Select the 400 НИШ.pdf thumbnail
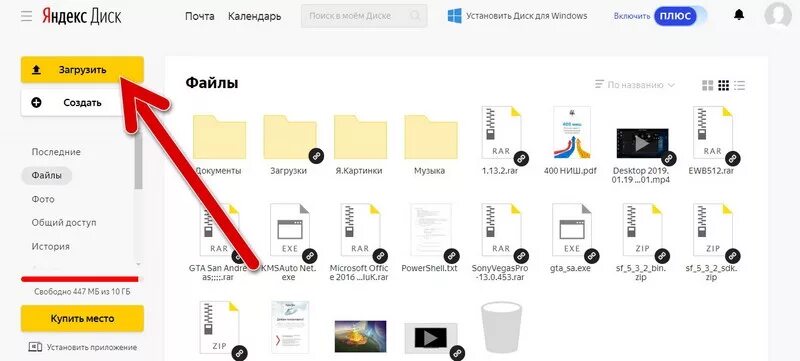Viewport: 800px width, 361px height. (572, 133)
